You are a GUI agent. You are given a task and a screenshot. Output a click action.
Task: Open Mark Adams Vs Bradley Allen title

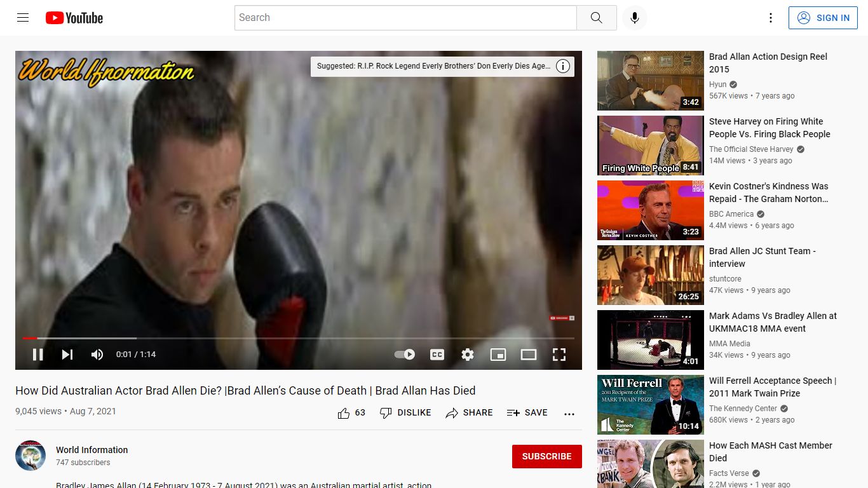(x=773, y=322)
